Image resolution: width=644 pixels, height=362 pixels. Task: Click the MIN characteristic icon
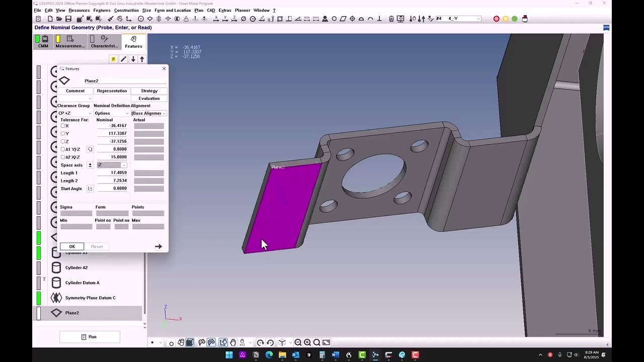(x=307, y=19)
